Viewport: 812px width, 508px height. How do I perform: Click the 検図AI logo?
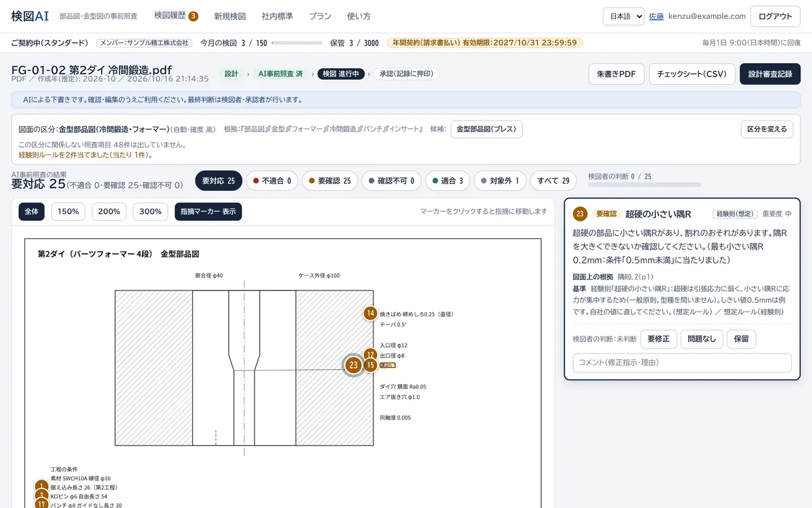30,16
